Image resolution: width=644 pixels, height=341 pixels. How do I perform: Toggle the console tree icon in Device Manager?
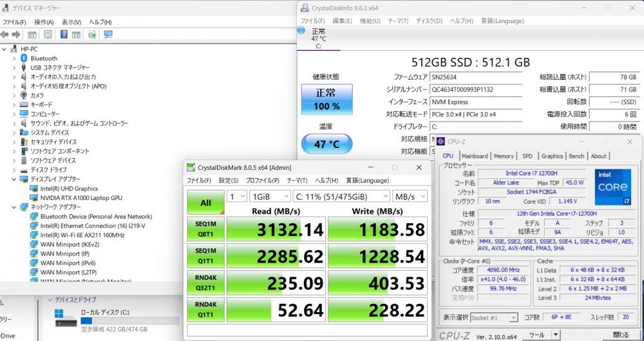(x=32, y=35)
